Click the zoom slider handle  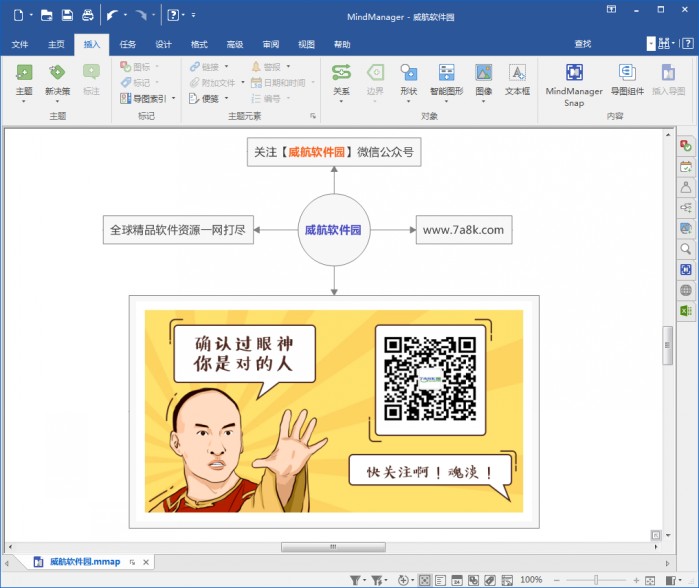point(596,580)
